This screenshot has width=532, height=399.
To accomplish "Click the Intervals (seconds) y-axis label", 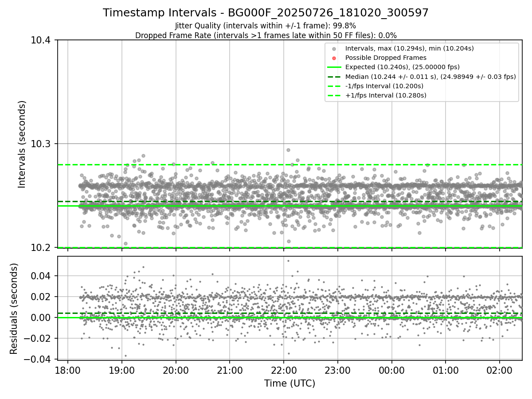I will pos(22,144).
